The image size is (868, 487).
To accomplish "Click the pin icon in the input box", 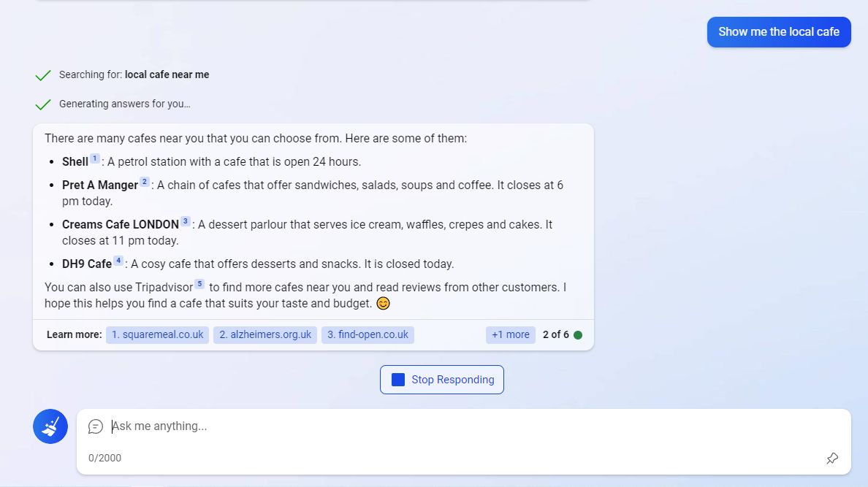I will [x=832, y=459].
